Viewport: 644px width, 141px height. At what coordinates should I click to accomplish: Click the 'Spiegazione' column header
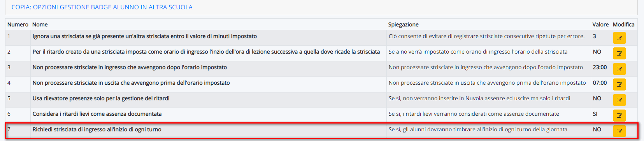point(404,24)
